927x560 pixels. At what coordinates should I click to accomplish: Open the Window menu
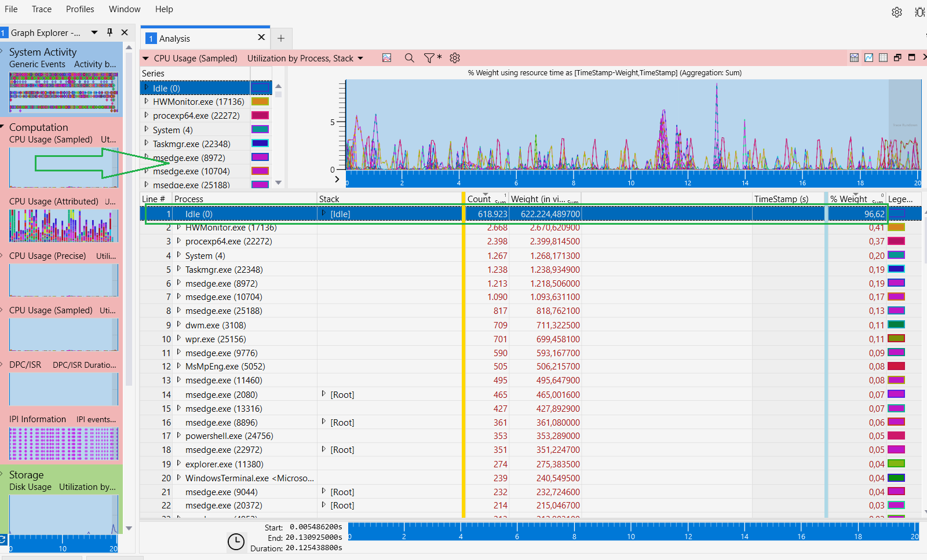point(125,9)
